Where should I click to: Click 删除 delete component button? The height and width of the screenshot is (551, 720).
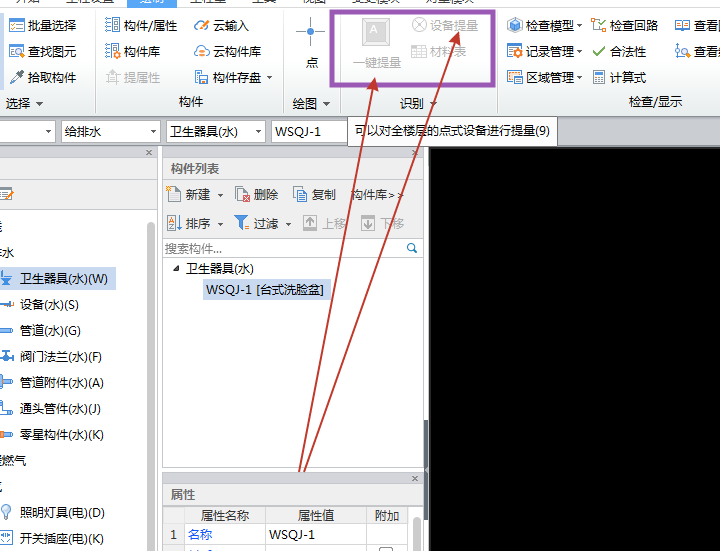256,195
